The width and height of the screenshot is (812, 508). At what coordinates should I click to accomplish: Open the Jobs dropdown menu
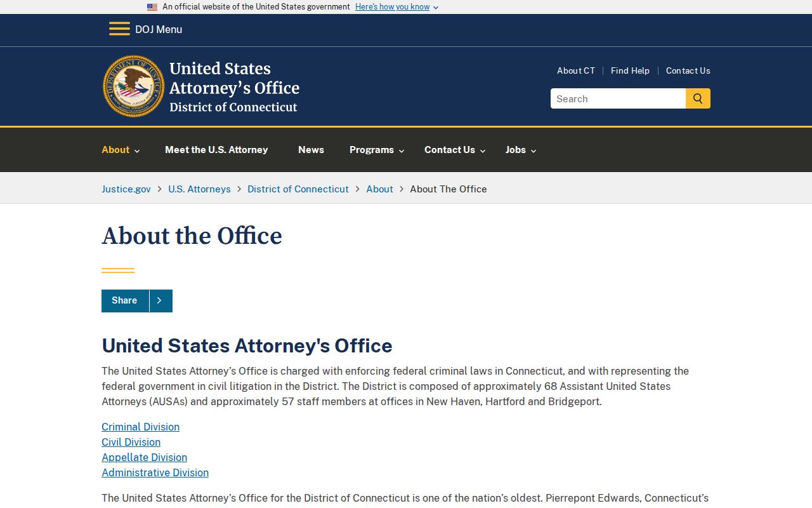click(521, 150)
